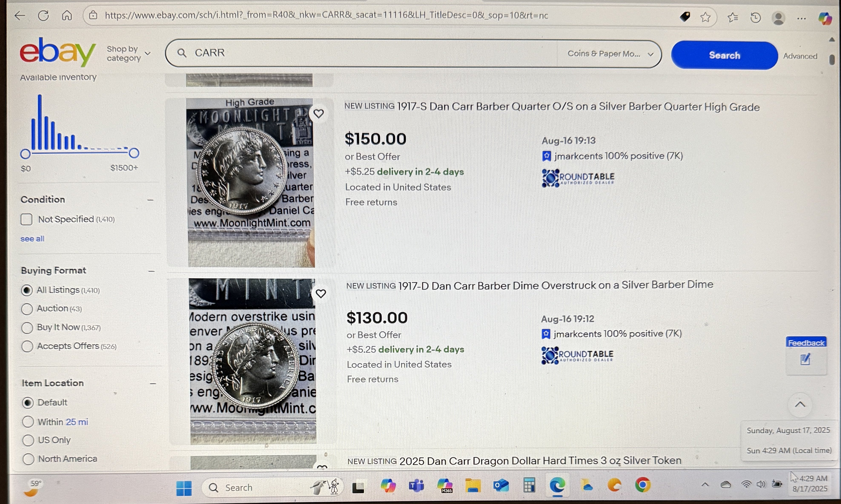Viewport: 841px width, 504px height.
Task: Click the browser refresh icon
Action: pyautogui.click(x=43, y=16)
